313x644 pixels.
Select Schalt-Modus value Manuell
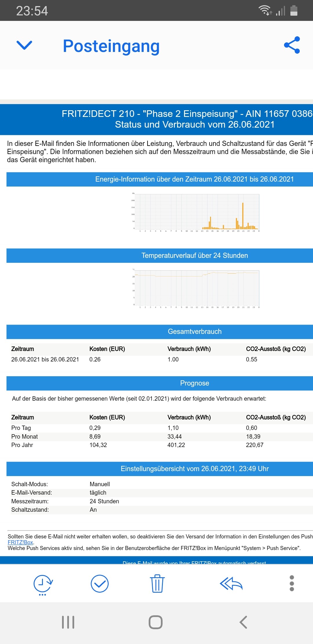pyautogui.click(x=100, y=484)
